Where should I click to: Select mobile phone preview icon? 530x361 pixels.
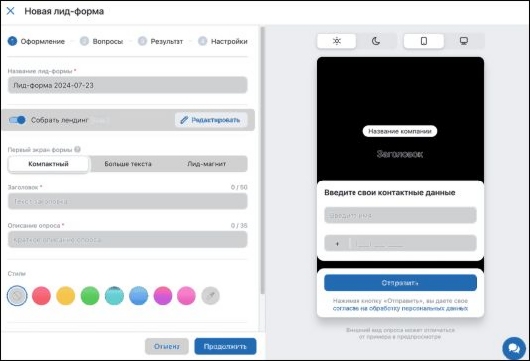click(424, 41)
